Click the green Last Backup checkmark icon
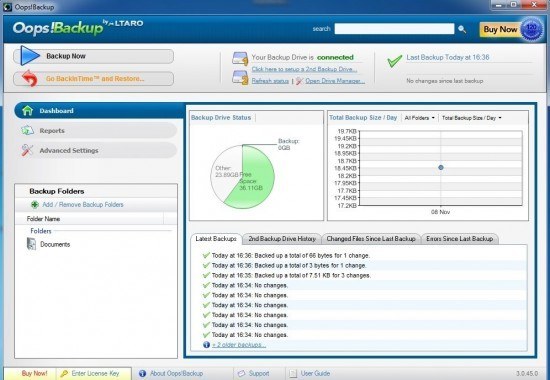This screenshot has width=550, height=380. [394, 61]
